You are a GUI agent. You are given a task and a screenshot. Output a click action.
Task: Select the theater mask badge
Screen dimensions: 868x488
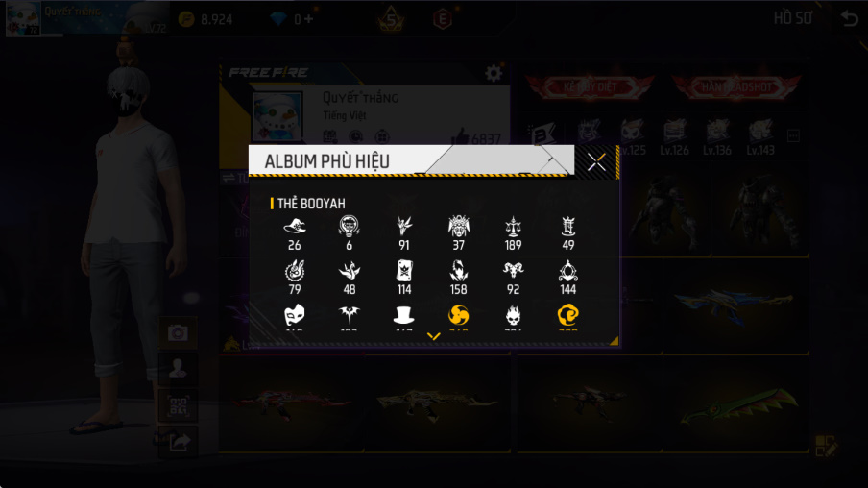click(x=295, y=316)
